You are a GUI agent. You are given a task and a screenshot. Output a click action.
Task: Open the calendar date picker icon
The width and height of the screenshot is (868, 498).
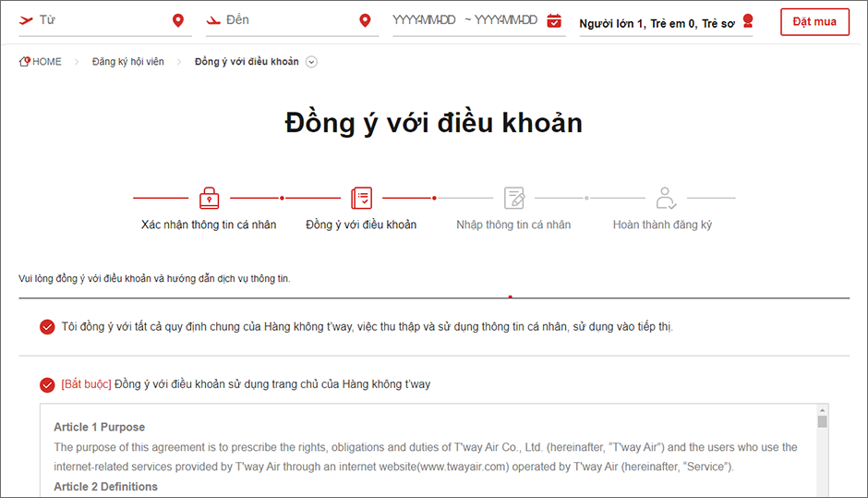tap(554, 20)
